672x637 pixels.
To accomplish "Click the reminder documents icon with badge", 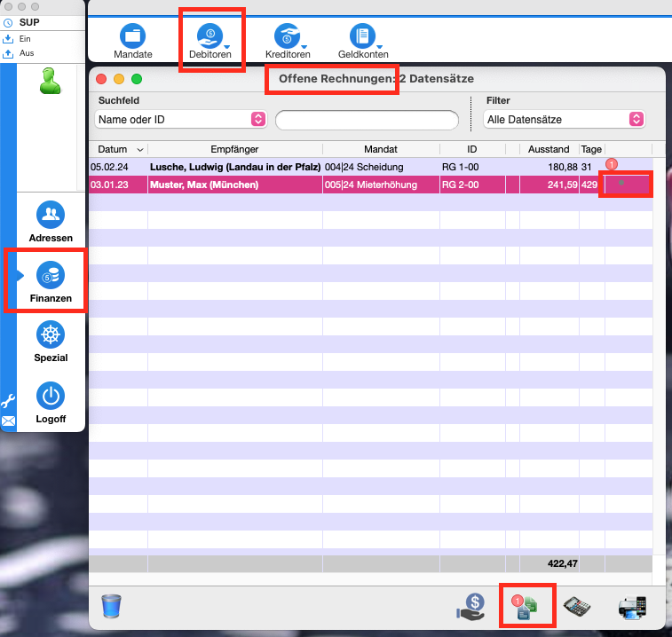I will pyautogui.click(x=524, y=608).
